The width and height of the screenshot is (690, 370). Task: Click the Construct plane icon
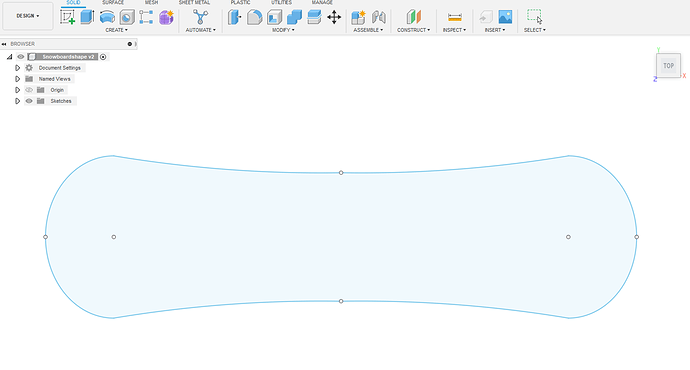(x=413, y=17)
